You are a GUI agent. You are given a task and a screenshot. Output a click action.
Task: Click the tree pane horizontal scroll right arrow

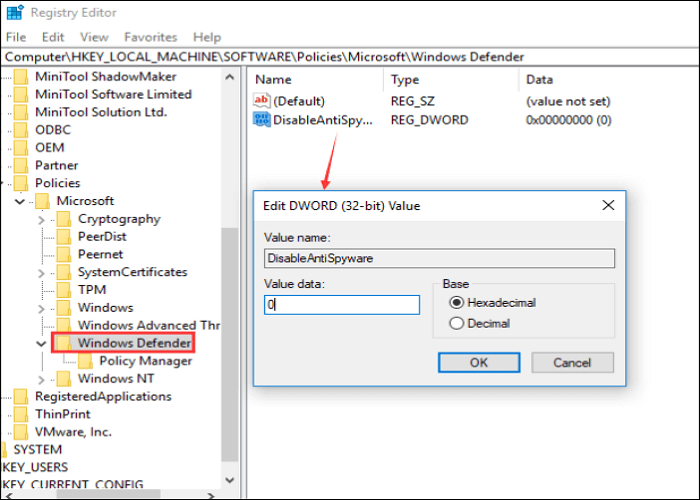211,495
